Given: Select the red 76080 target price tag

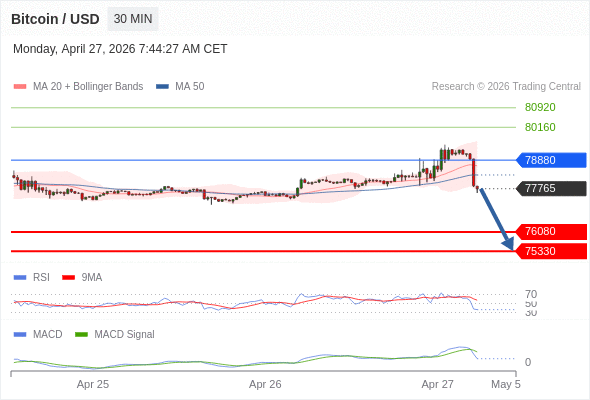Looking at the screenshot, I should 551,231.
